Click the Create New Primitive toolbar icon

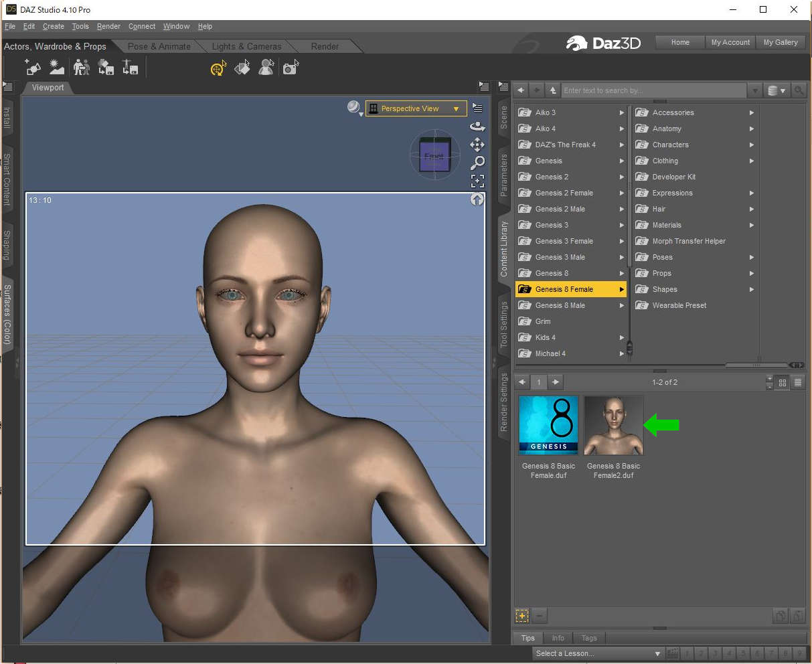33,68
